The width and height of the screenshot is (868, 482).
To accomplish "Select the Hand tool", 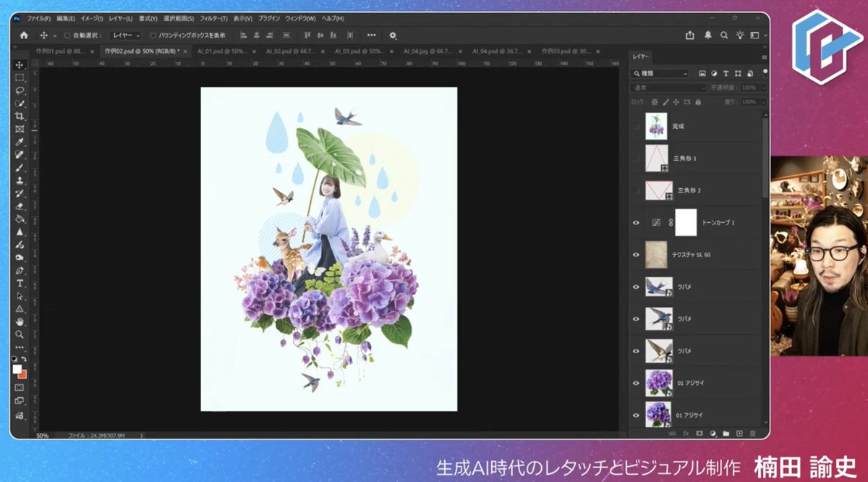I will 20,321.
